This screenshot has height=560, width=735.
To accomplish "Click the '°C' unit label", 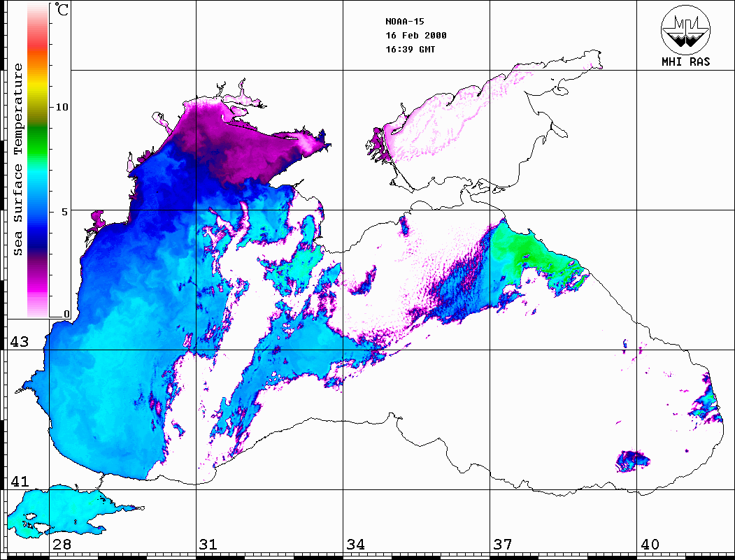I will (61, 9).
